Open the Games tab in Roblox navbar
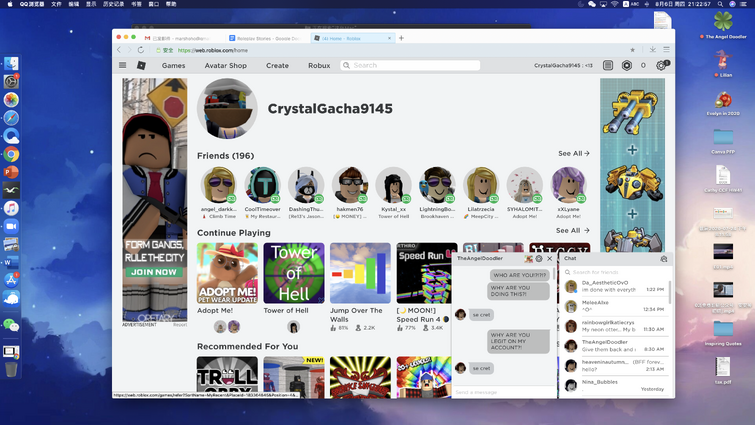Image resolution: width=755 pixels, height=425 pixels. [173, 65]
